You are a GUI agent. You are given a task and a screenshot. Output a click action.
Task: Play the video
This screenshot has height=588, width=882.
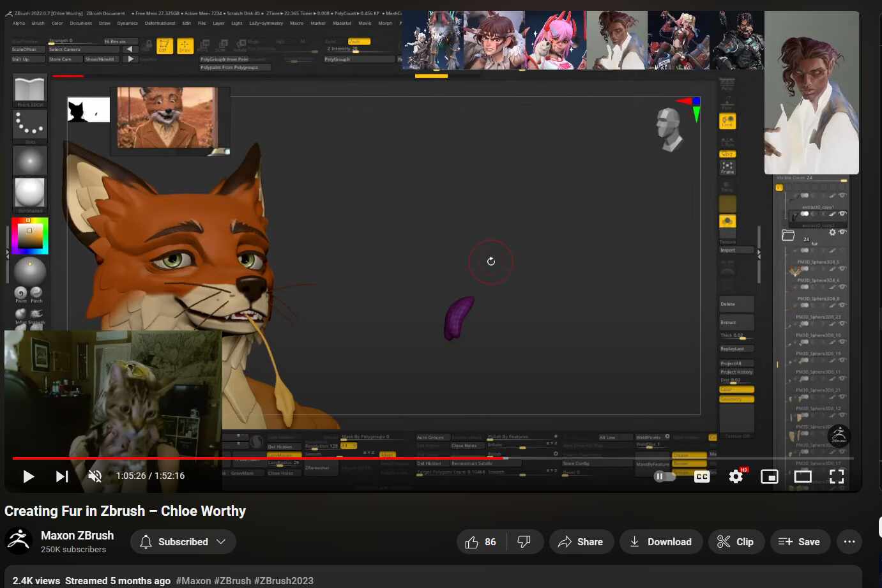[x=28, y=476]
